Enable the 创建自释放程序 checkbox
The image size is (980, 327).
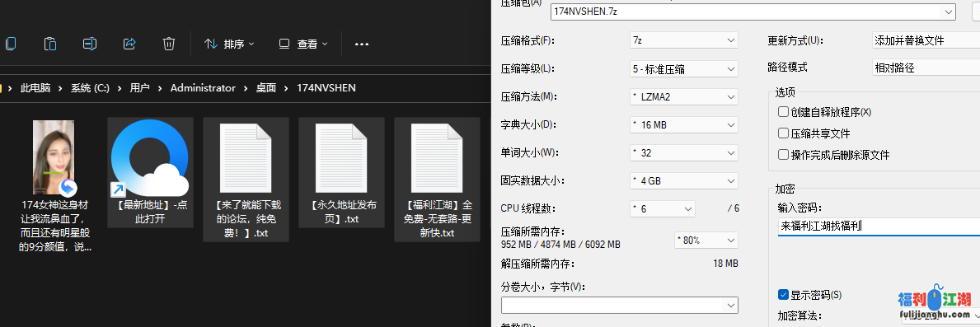(783, 112)
